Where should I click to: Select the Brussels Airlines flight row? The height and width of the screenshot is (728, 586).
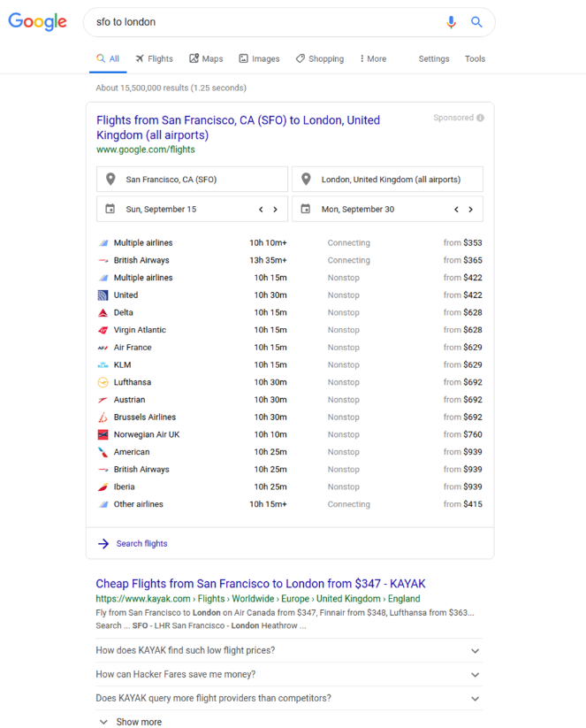(290, 418)
